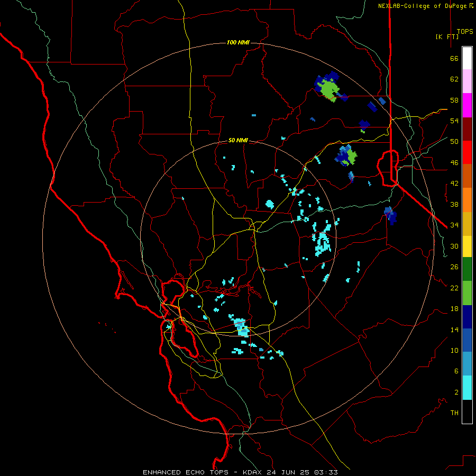
Task: Click the legend value 22
Action: [454, 288]
